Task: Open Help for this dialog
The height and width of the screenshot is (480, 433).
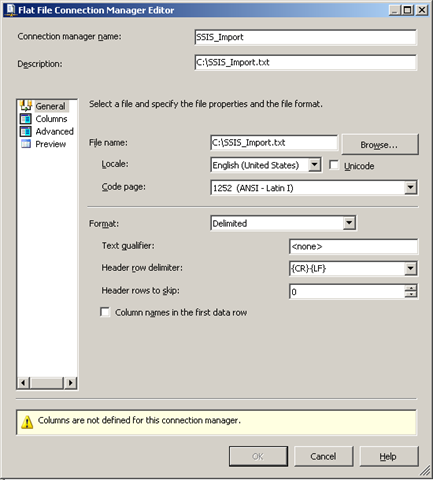Action: tap(388, 456)
